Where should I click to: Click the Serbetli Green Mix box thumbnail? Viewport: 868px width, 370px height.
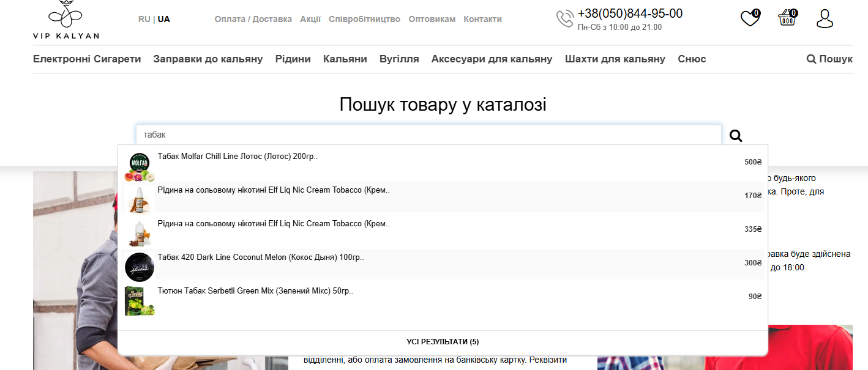tap(140, 301)
